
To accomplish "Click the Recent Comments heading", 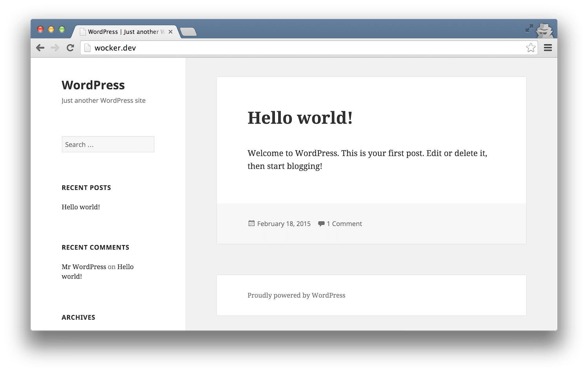I will [95, 247].
